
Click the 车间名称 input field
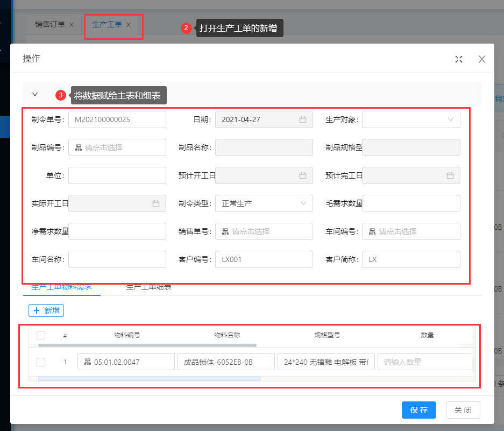117,259
